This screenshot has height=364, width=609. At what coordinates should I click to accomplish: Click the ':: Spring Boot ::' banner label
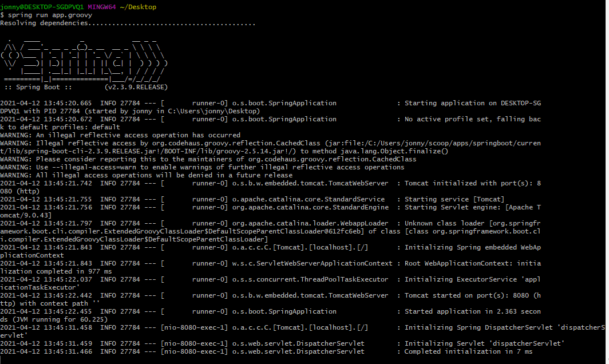38,87
